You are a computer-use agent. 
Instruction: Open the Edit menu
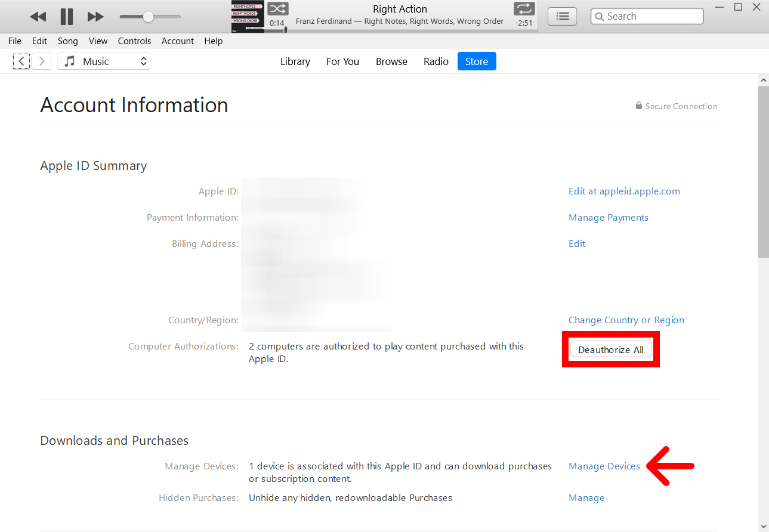point(39,41)
